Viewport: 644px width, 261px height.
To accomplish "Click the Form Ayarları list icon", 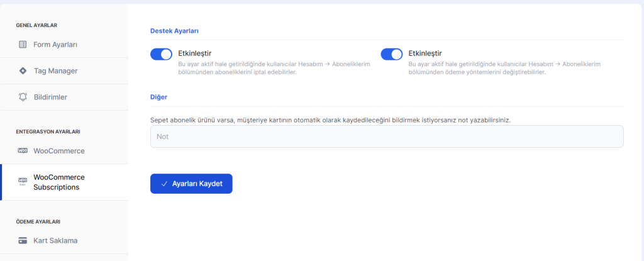I will click(x=23, y=45).
